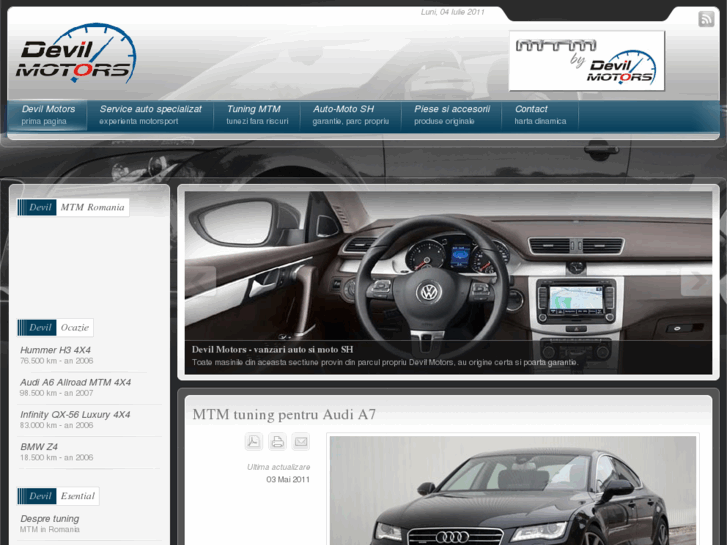
Task: Open the Contact menu item
Action: 540,115
